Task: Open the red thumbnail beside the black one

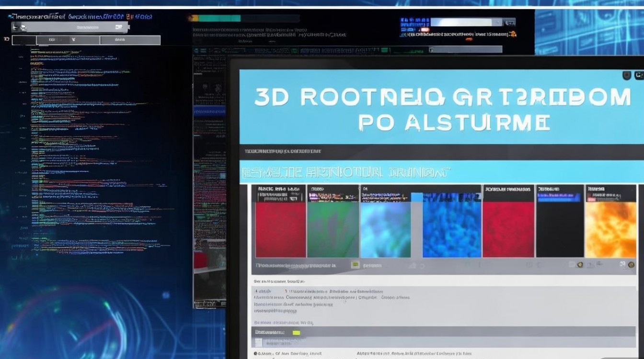Action: tap(508, 229)
